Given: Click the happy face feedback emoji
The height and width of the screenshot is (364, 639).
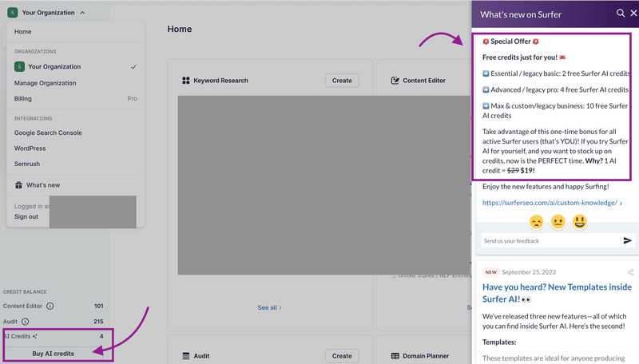Looking at the screenshot, I should click(x=580, y=221).
